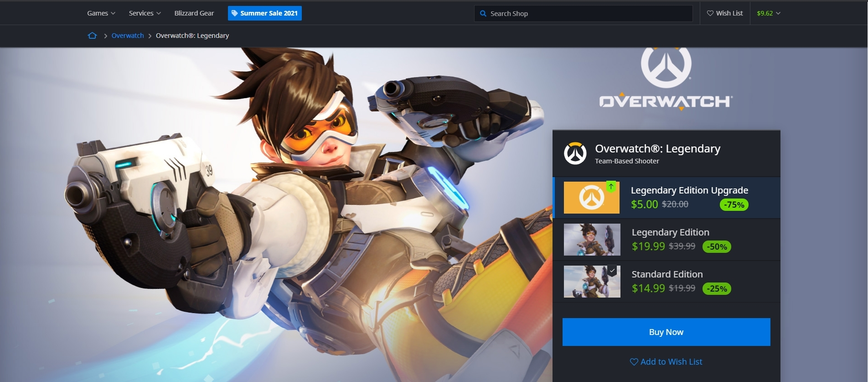The image size is (868, 382).
Task: Click the heart icon beside Wish List
Action: tap(710, 13)
